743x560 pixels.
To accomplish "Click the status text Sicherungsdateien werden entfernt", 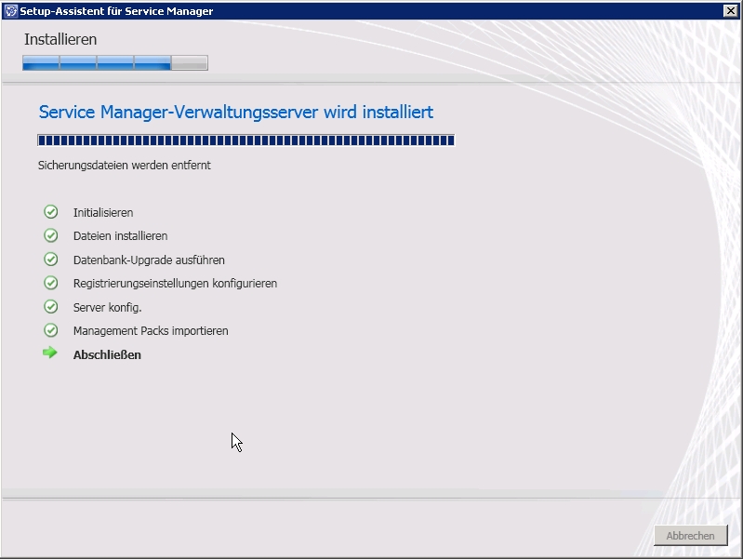I will [x=125, y=166].
